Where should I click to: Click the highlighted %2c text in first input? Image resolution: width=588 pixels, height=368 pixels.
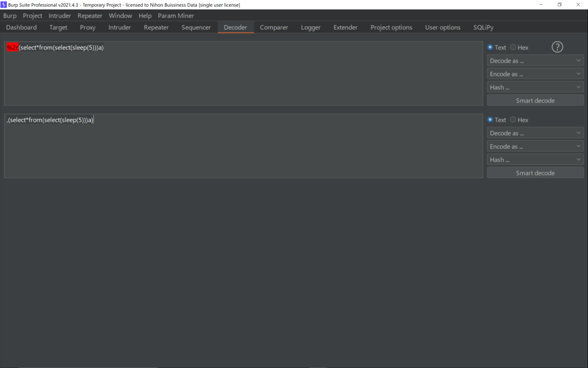[13, 48]
